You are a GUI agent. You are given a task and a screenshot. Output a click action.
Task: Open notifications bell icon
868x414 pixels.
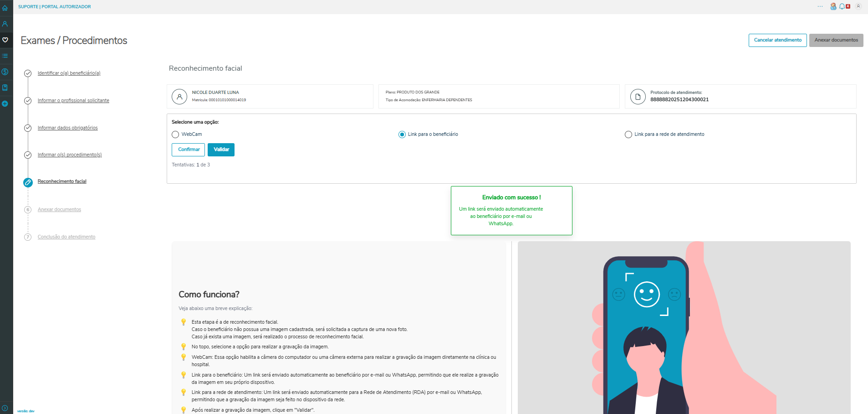842,6
